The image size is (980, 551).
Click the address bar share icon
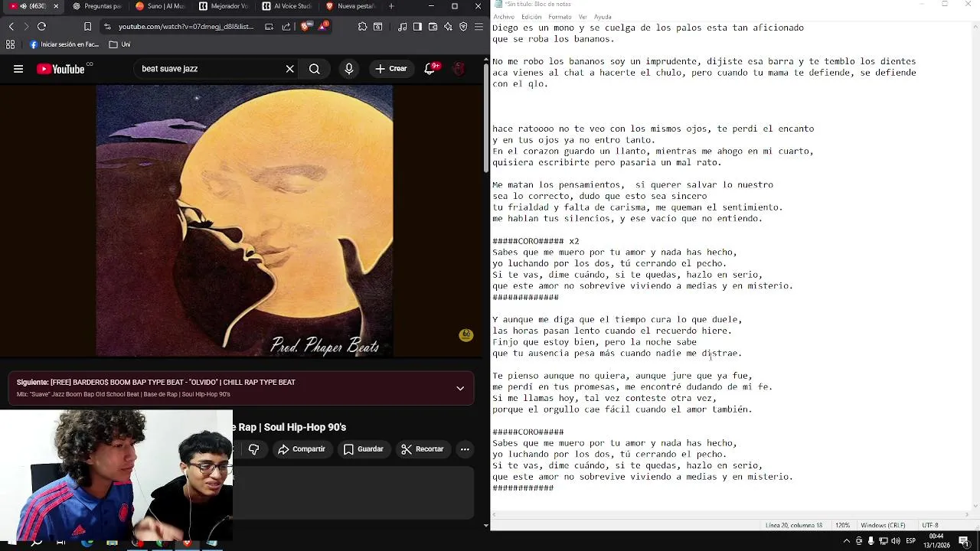[286, 27]
